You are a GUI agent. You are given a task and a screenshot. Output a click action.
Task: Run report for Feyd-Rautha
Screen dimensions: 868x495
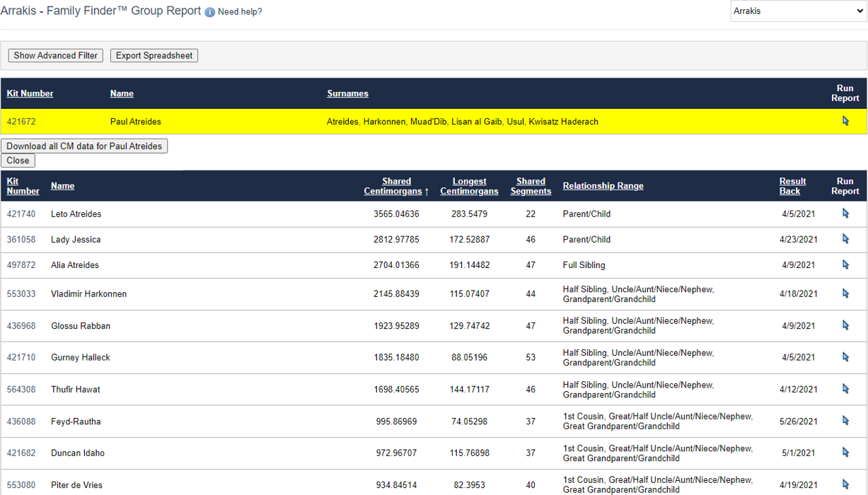point(845,421)
